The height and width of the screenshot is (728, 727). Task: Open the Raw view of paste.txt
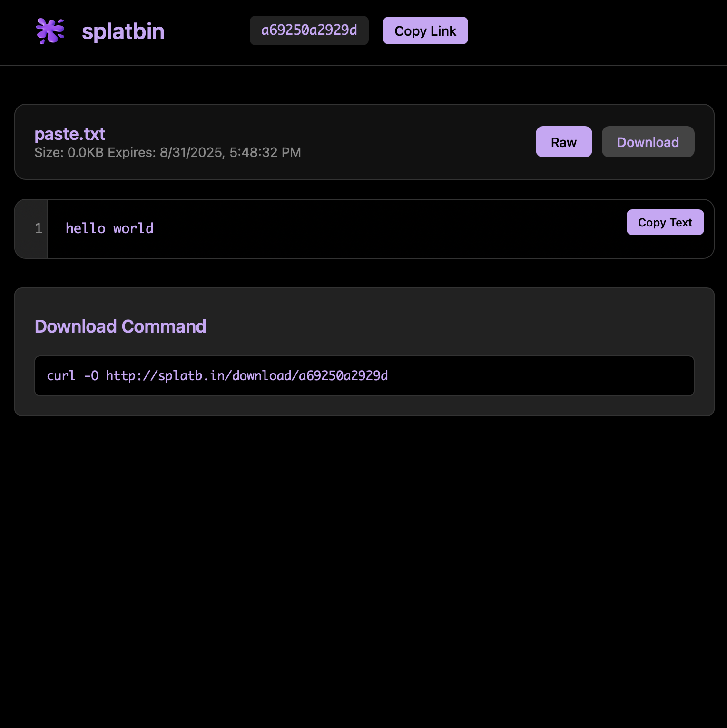click(564, 142)
